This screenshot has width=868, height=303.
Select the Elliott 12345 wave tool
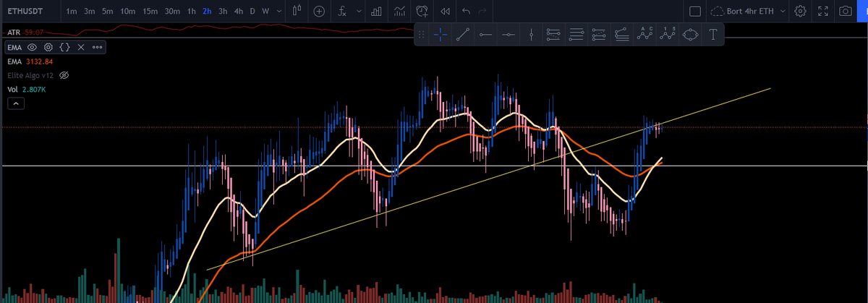pyautogui.click(x=667, y=34)
